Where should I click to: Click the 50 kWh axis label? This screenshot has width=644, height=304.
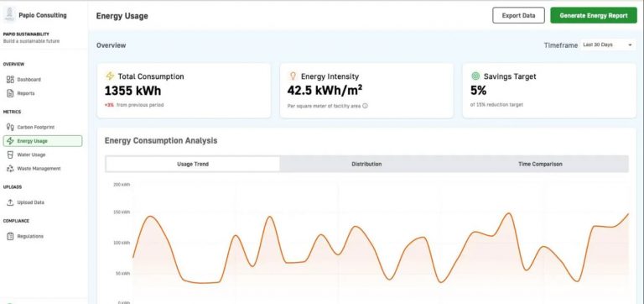[122, 274]
